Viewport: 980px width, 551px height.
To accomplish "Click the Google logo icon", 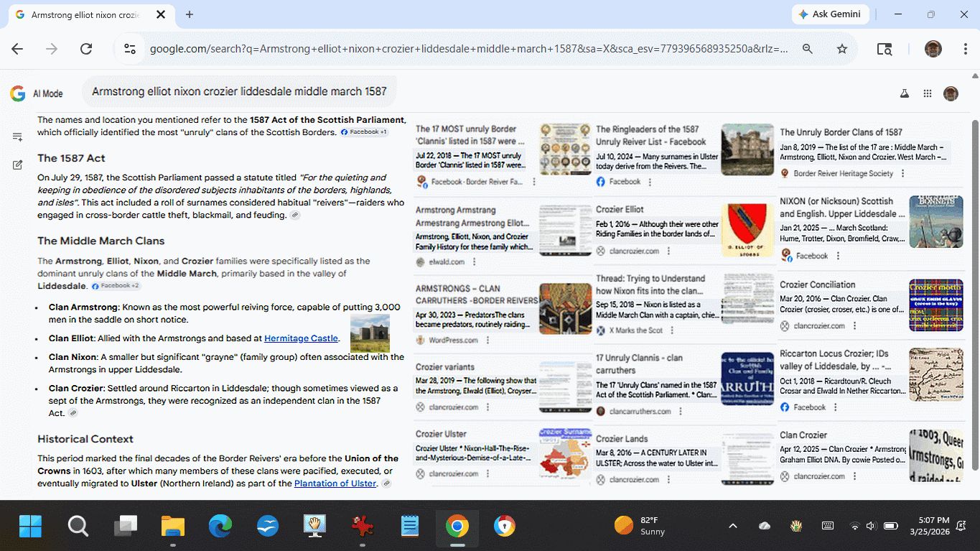I will pos(17,93).
